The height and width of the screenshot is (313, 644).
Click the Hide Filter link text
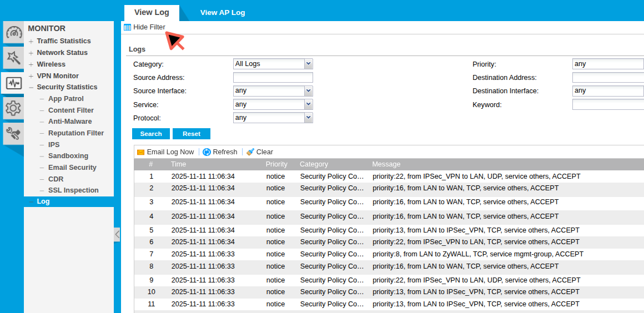pos(149,27)
